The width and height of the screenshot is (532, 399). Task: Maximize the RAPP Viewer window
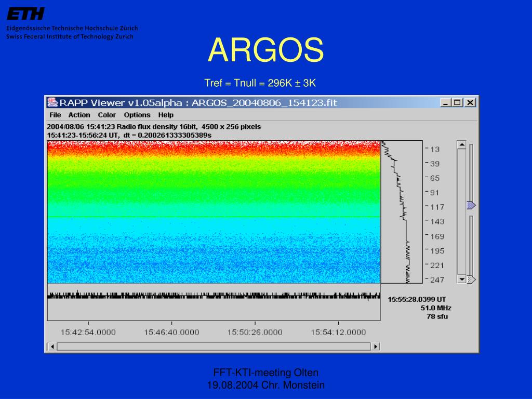tap(457, 102)
